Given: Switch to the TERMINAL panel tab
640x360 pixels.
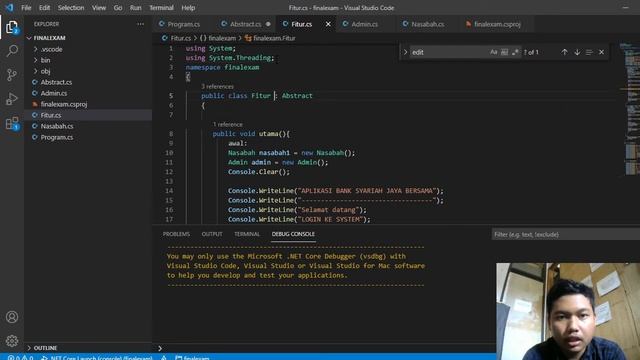Looking at the screenshot, I should (x=247, y=234).
